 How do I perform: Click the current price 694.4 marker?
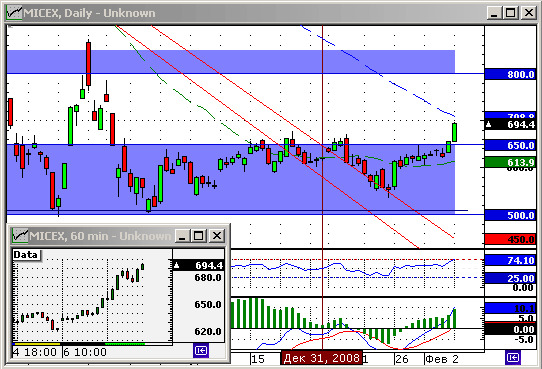click(x=511, y=124)
